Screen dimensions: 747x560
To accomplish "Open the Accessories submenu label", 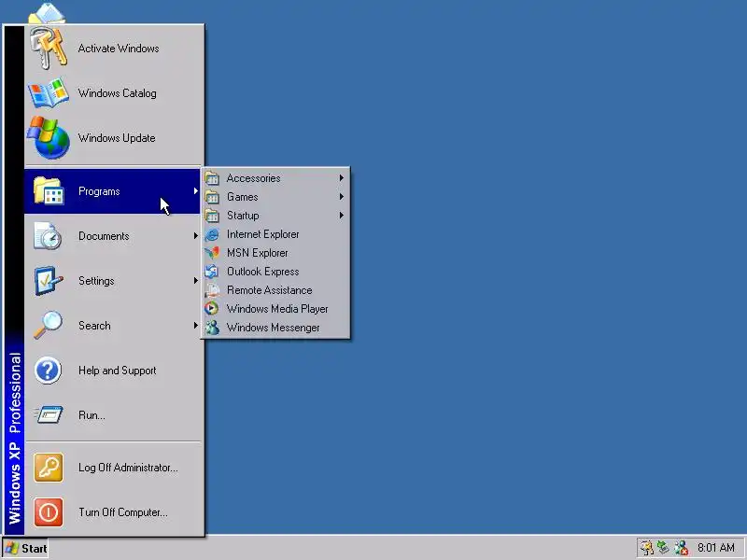I will 253,178.
